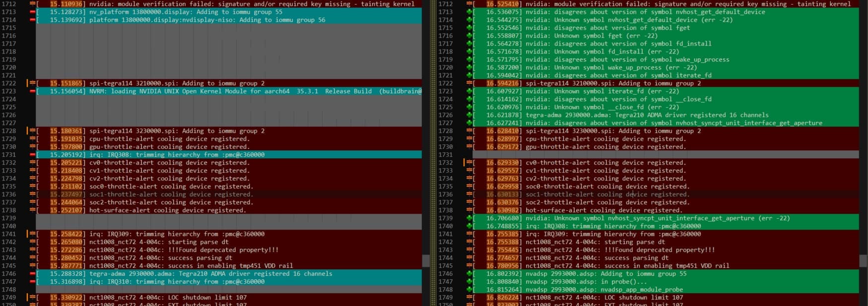Viewport: 868px width, 306px height.
Task: Click red minus marker on NVRM loading line
Action: [x=32, y=91]
